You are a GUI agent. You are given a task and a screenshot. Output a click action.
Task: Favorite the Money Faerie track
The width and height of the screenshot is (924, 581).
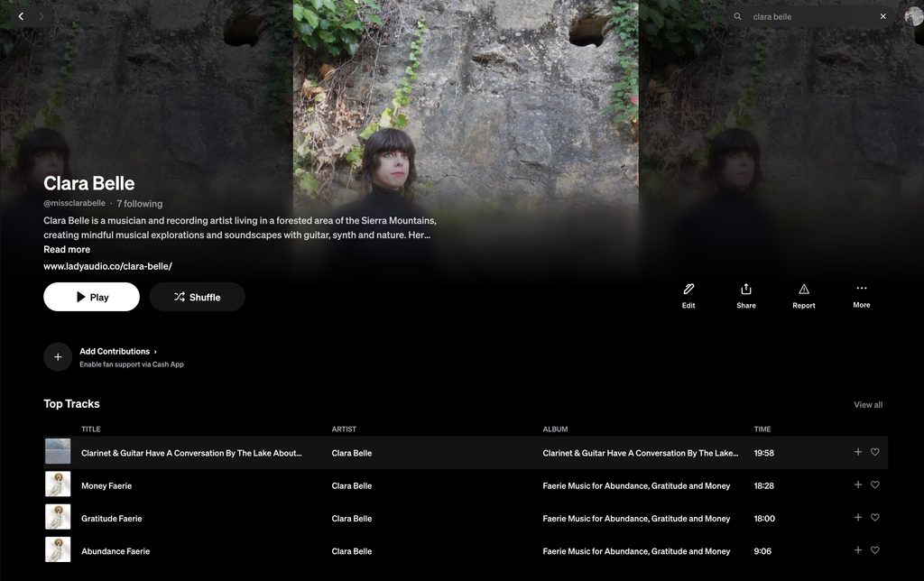[x=875, y=485]
